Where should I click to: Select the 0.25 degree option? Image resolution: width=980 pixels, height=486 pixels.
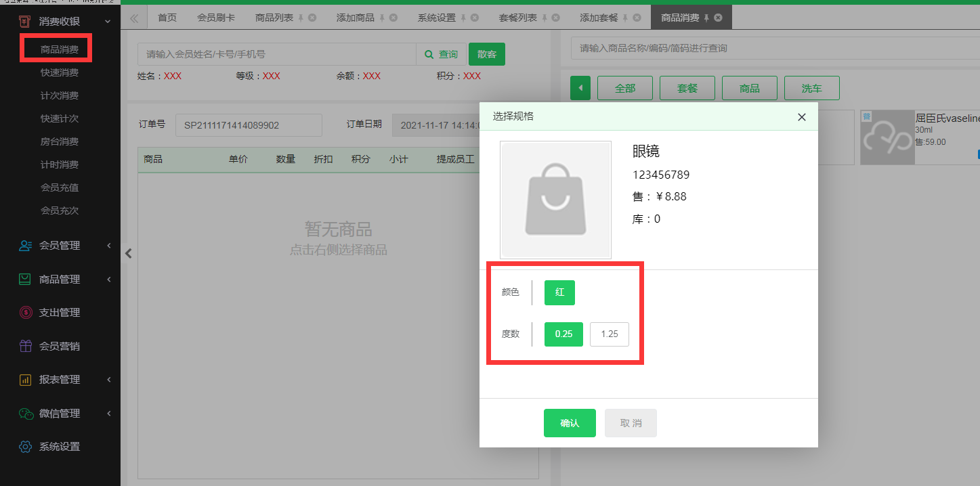[563, 334]
